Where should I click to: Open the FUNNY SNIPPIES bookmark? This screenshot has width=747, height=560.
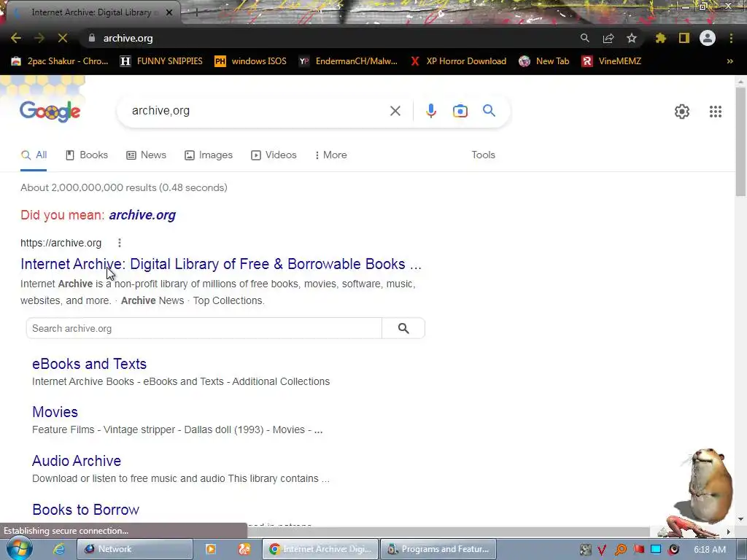[x=161, y=61]
